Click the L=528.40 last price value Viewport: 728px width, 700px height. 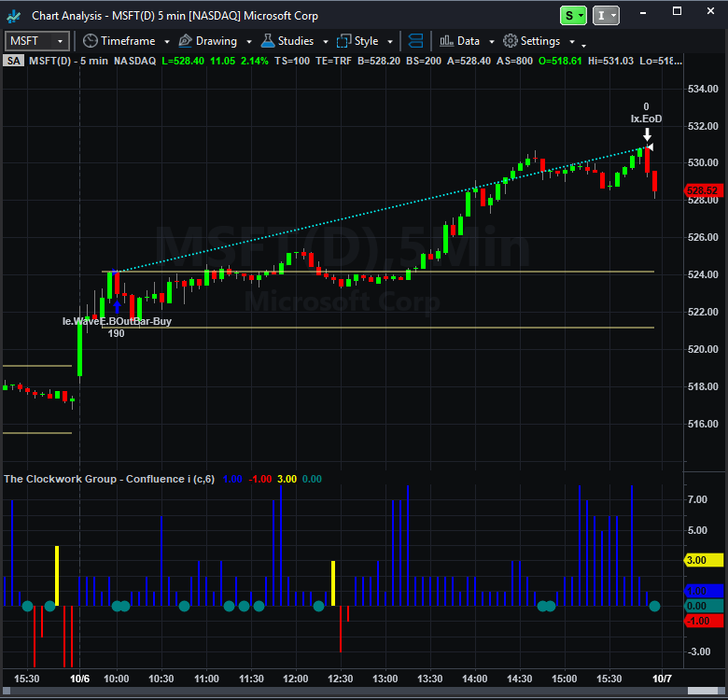tap(182, 61)
